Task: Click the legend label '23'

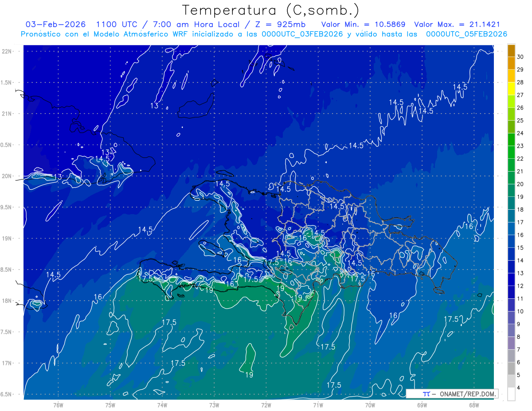Action: tap(520, 146)
